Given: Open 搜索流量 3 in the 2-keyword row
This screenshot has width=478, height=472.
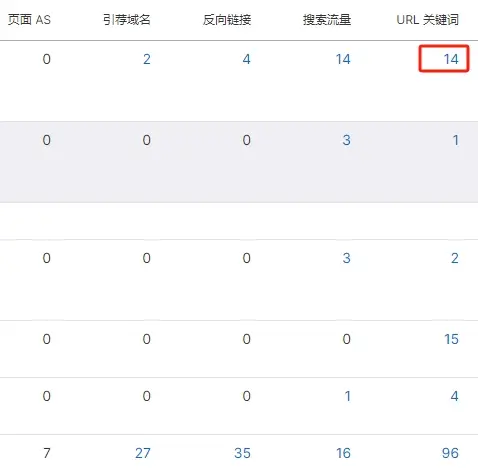Looking at the screenshot, I should coord(347,258).
